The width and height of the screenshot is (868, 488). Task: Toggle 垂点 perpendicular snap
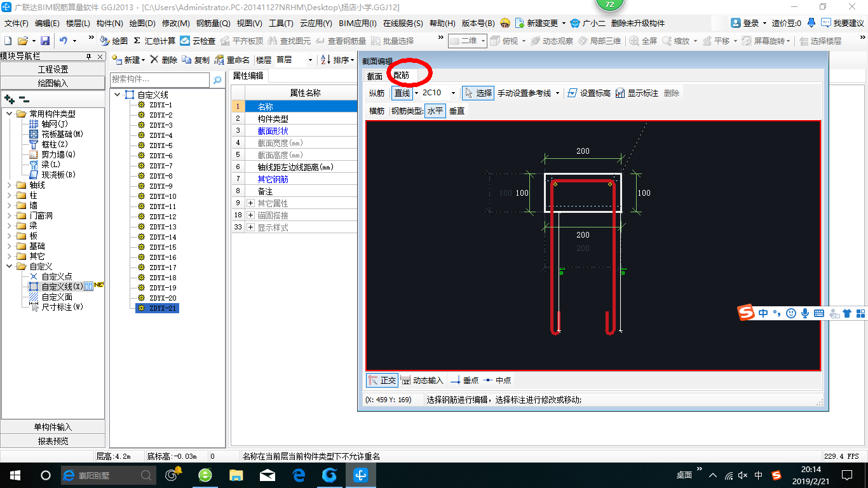(465, 380)
